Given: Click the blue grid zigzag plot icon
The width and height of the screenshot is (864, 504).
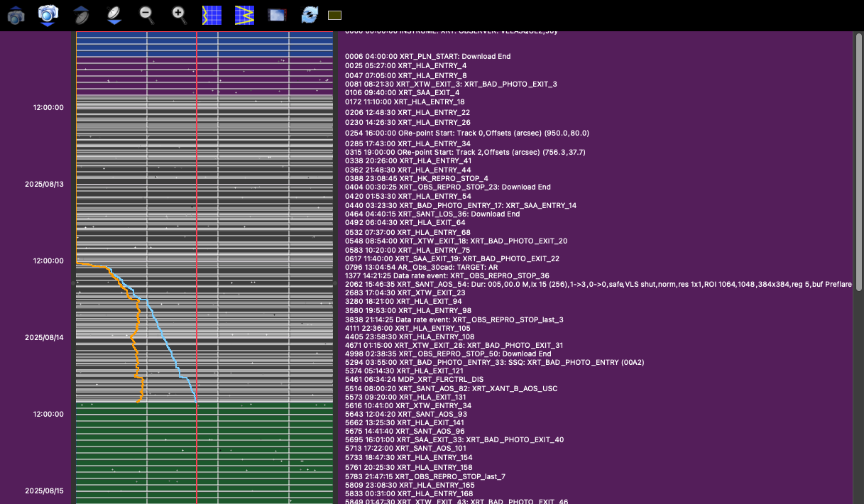Looking at the screenshot, I should point(245,15).
